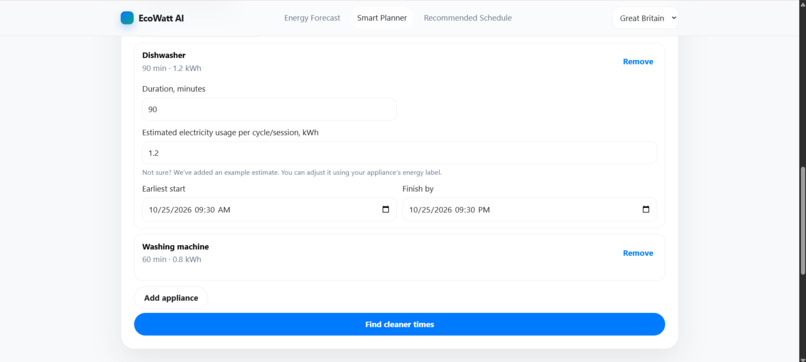Click the Earliest start date field
806x362 pixels.
pos(269,210)
